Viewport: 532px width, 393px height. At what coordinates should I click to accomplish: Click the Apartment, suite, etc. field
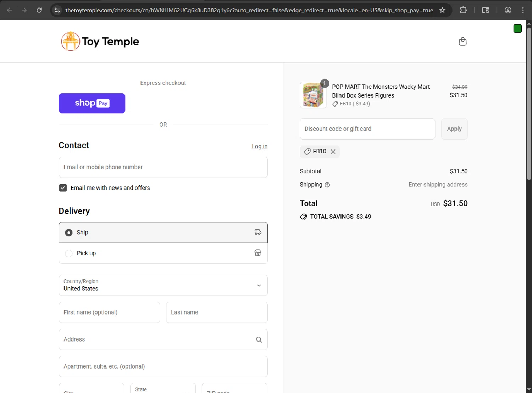[x=163, y=366]
